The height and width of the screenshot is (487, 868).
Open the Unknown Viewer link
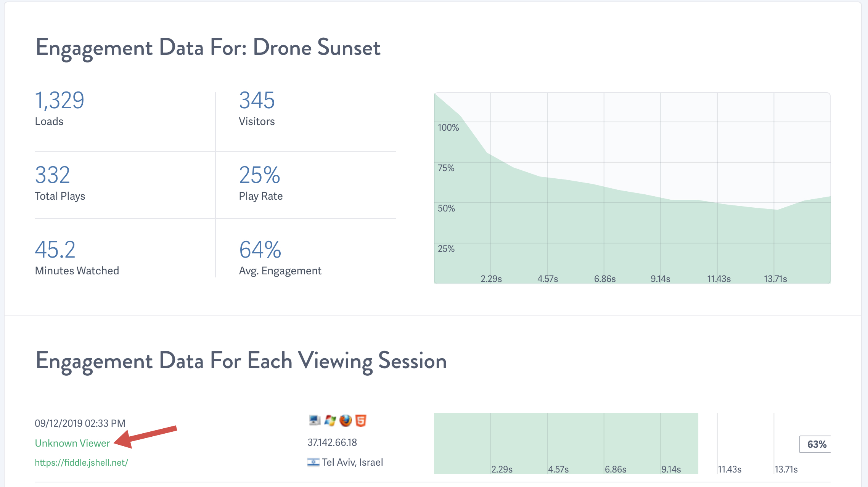[x=72, y=443]
